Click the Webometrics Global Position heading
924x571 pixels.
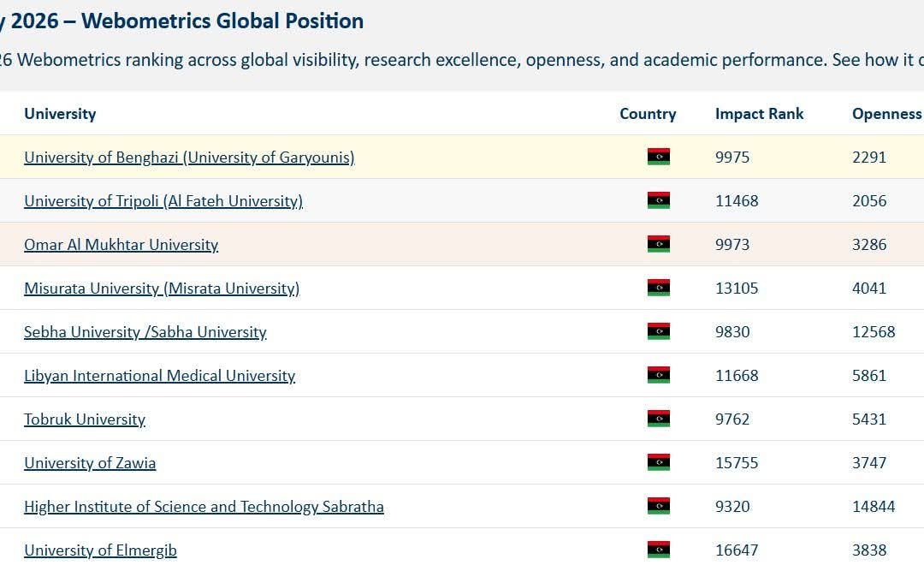pos(181,21)
